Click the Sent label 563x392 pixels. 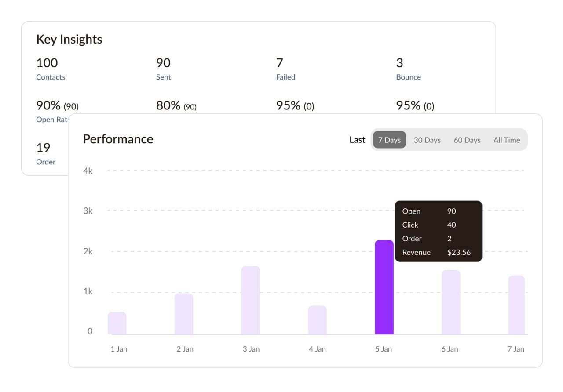tap(163, 77)
